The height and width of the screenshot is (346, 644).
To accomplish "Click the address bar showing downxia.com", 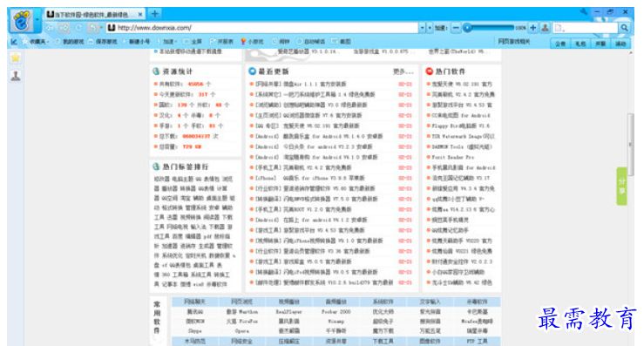I will tap(263, 28).
